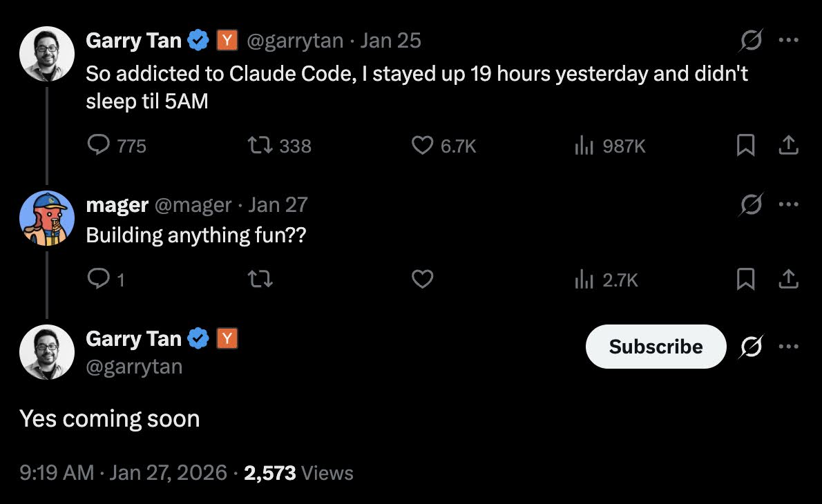Click the orange Y Combinator badge
Screen dimensions: 822x504
pos(228,40)
